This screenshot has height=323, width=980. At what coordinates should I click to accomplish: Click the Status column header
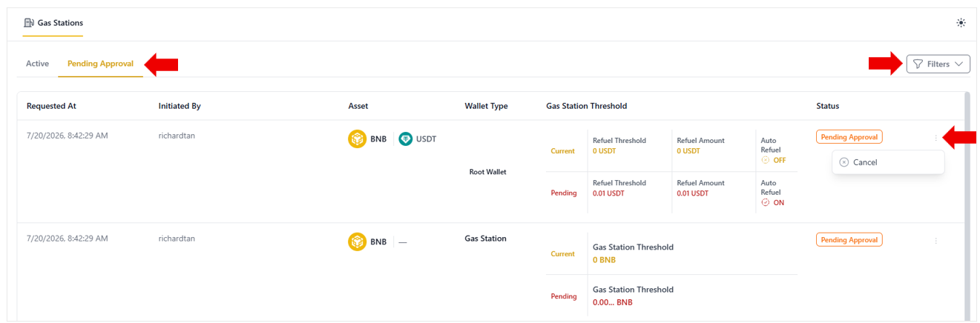(x=828, y=106)
